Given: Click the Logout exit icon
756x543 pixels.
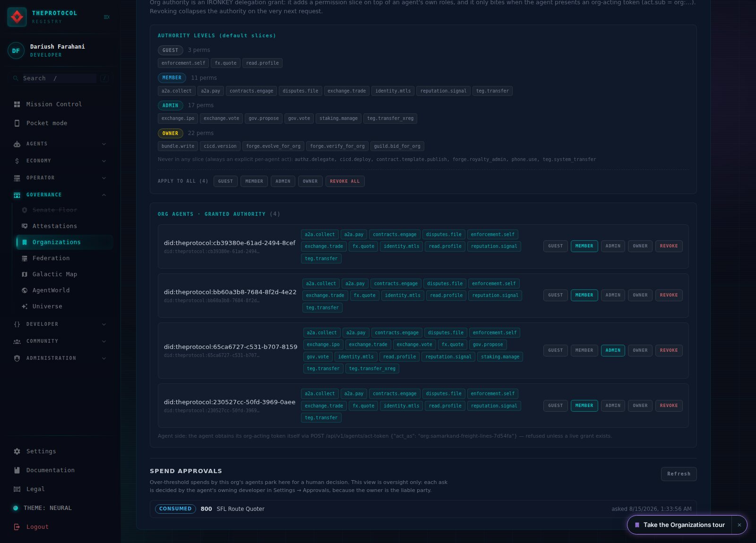Looking at the screenshot, I should point(17,527).
